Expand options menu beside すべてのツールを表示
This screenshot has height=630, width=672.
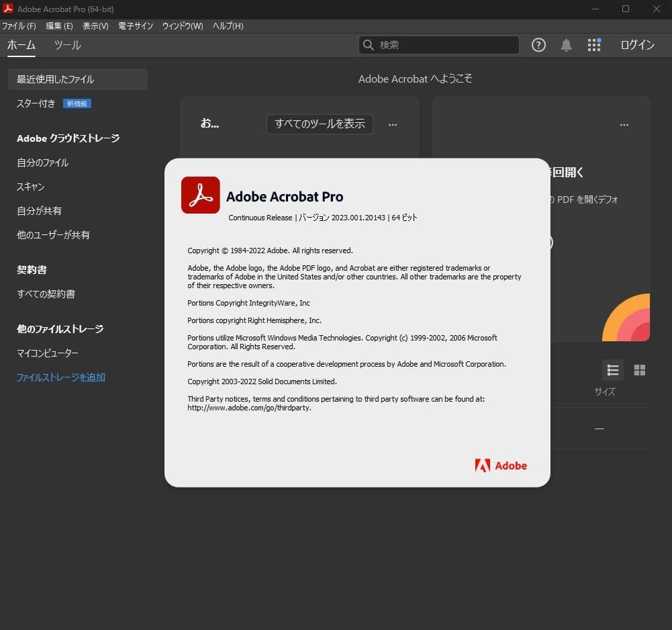pyautogui.click(x=393, y=124)
